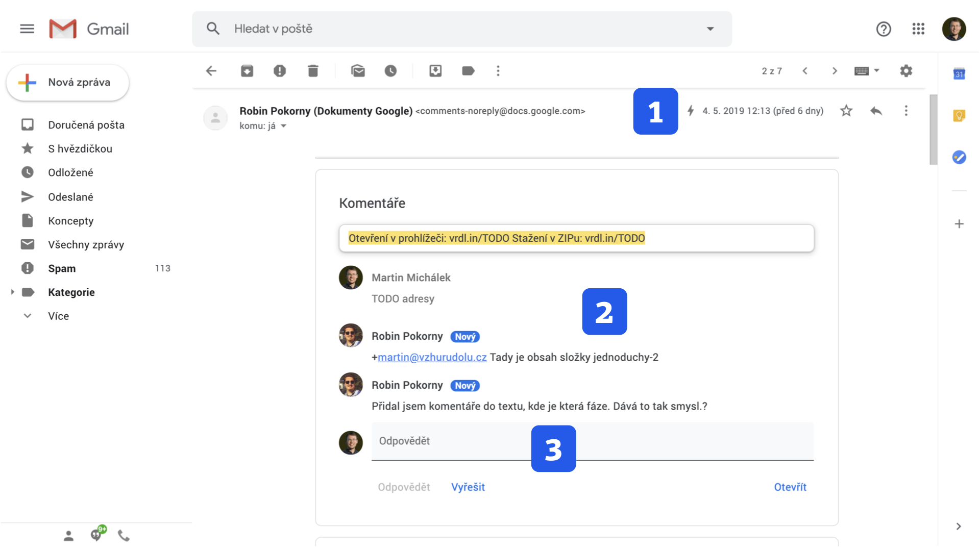Click the message scrollbar thumb
Viewport: 980px width, 551px height.
[x=933, y=130]
